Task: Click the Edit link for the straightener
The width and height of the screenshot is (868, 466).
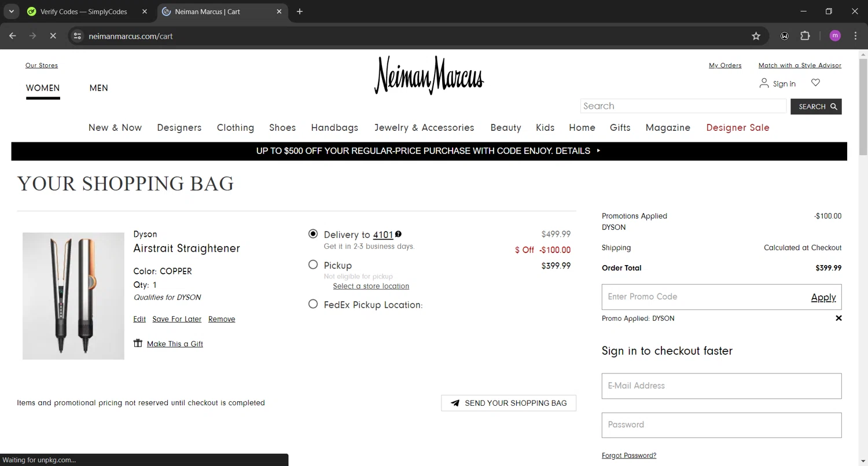Action: pos(139,319)
